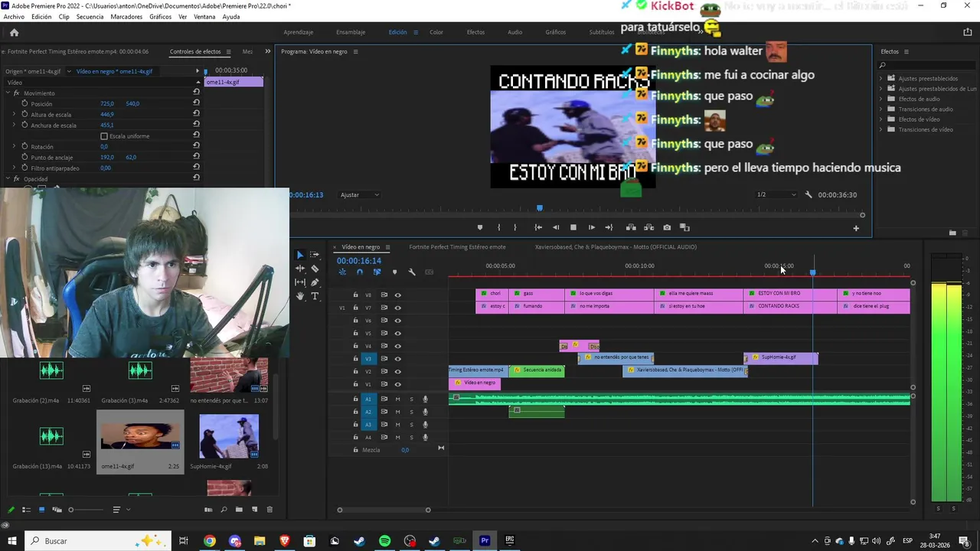The image size is (980, 551).
Task: Step back one frame
Action: 556,227
